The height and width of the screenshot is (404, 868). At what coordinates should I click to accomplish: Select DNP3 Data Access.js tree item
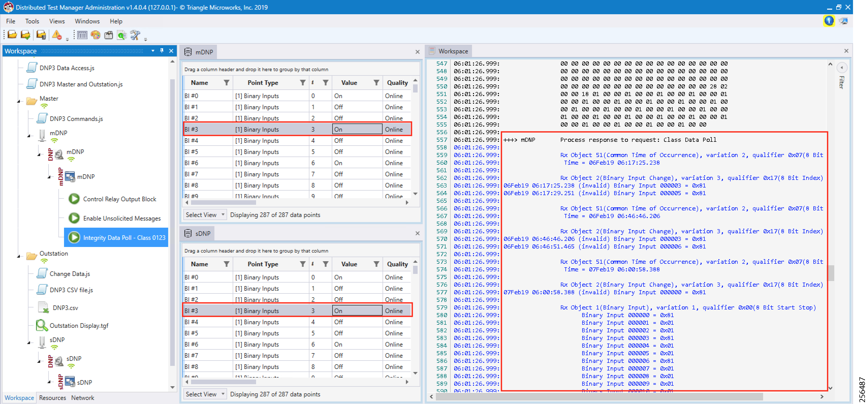(x=67, y=68)
